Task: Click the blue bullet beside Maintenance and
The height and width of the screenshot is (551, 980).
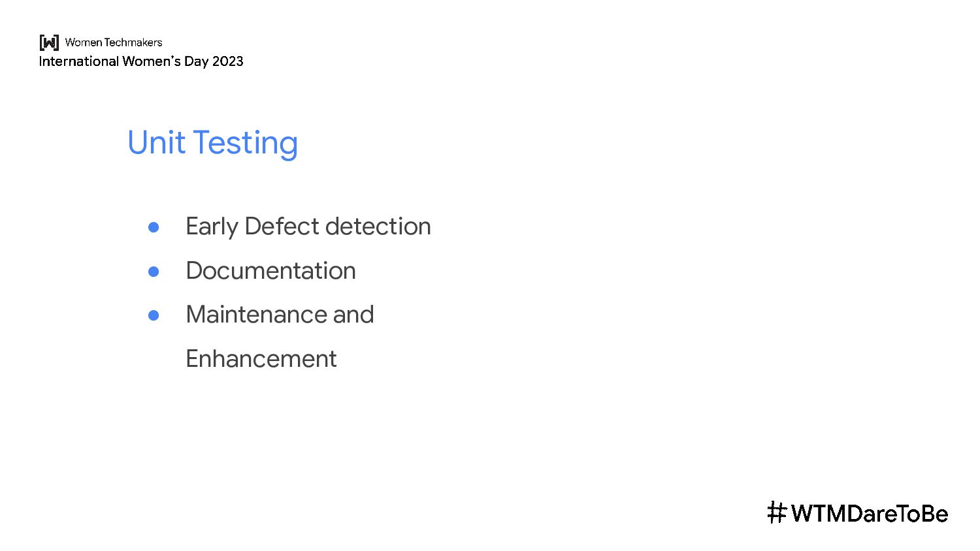Action: tap(154, 315)
